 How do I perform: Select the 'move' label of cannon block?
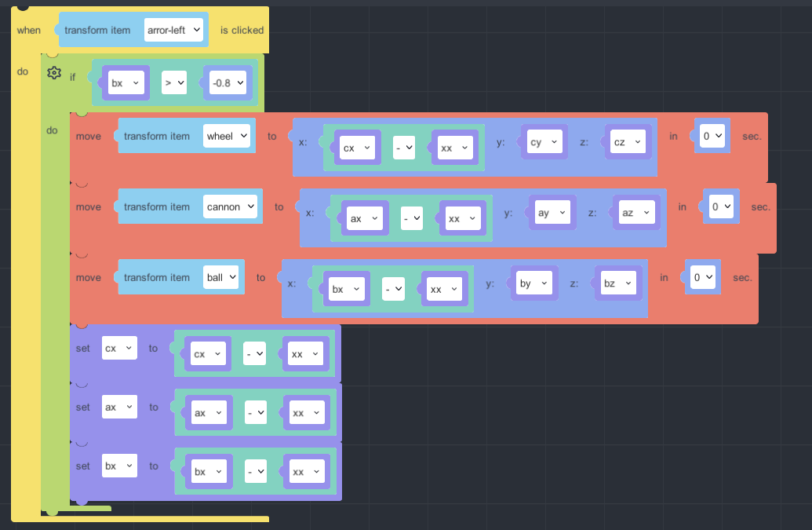pyautogui.click(x=89, y=207)
